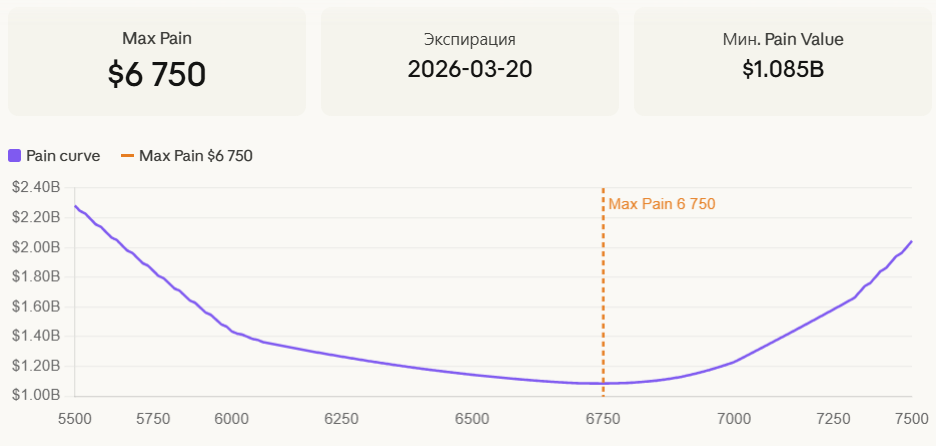Click the large $6 750 value
This screenshot has width=936, height=446.
point(157,74)
